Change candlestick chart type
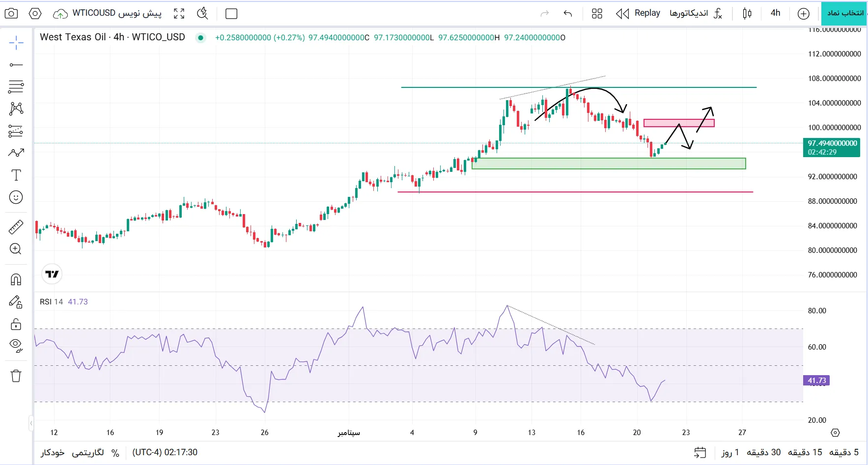This screenshot has height=465, width=868. pos(747,14)
